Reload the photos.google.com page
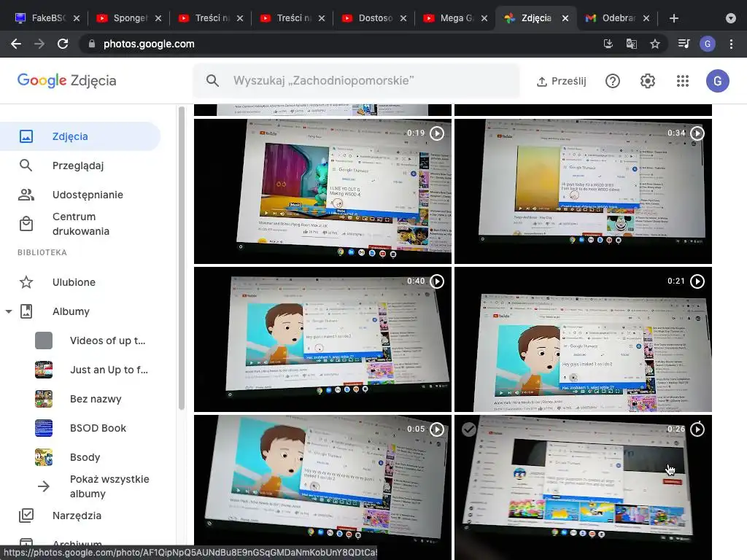This screenshot has height=560, width=747. (63, 44)
